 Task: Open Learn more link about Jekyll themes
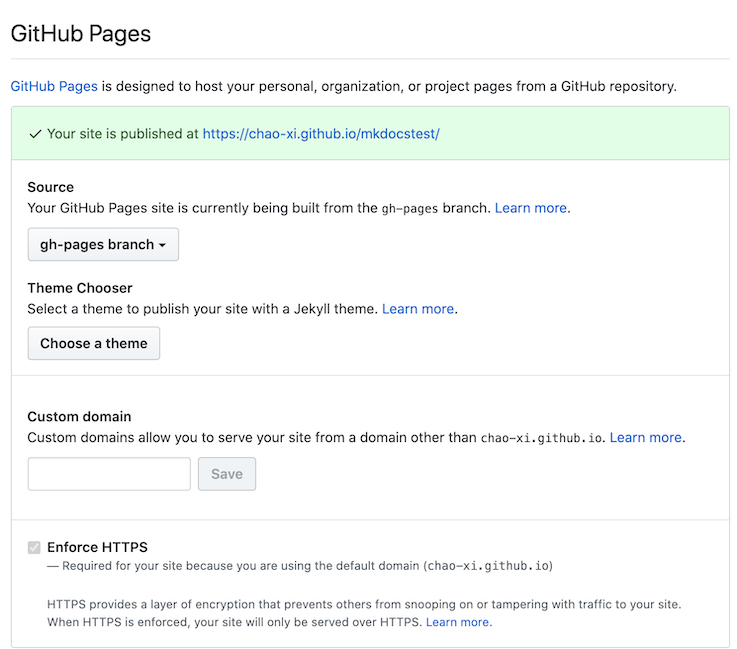pos(418,309)
